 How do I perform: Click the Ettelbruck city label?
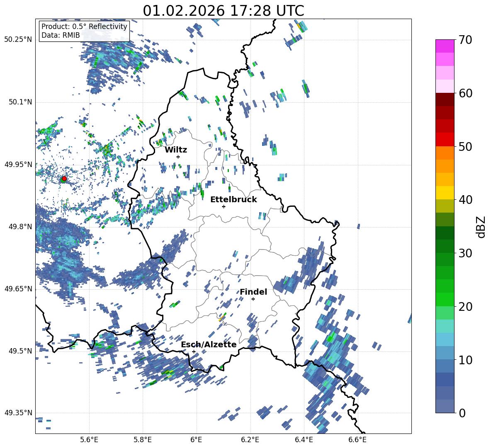tap(233, 199)
